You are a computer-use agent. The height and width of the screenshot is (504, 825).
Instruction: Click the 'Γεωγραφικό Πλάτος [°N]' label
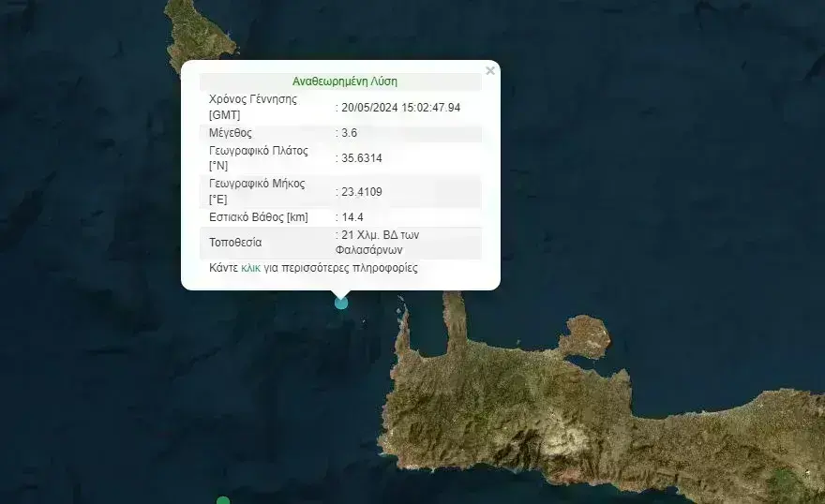(258, 158)
